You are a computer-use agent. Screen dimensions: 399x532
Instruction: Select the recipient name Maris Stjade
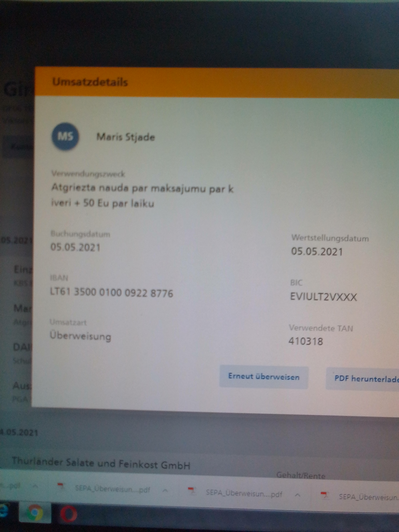[x=126, y=137]
